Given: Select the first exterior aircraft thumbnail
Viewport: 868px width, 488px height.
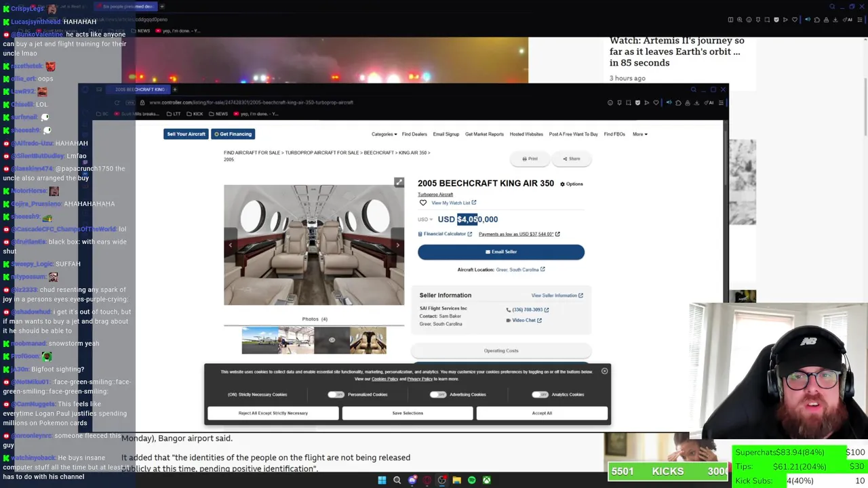Looking at the screenshot, I should (x=260, y=340).
